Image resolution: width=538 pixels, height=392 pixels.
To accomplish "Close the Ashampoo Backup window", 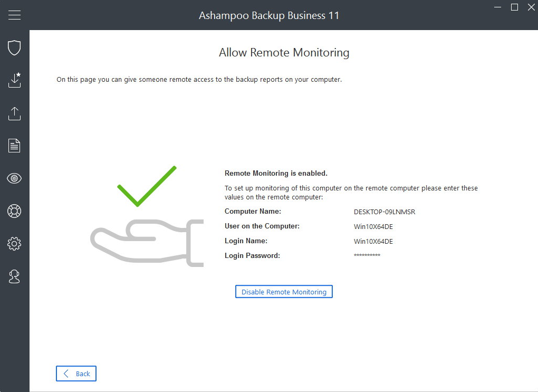I will pyautogui.click(x=531, y=7).
